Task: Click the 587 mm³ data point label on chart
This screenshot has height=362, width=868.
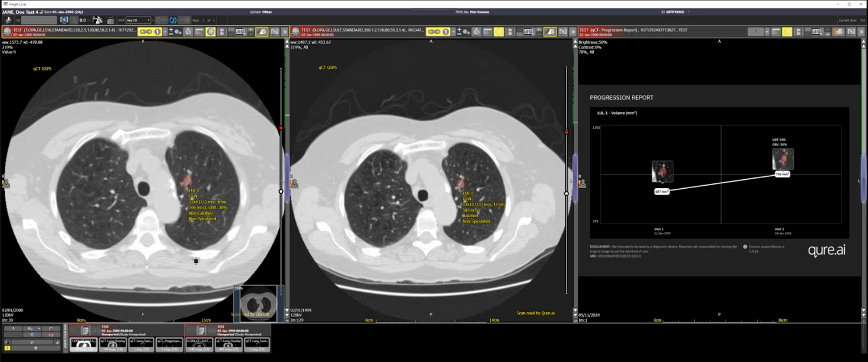Action: point(662,192)
